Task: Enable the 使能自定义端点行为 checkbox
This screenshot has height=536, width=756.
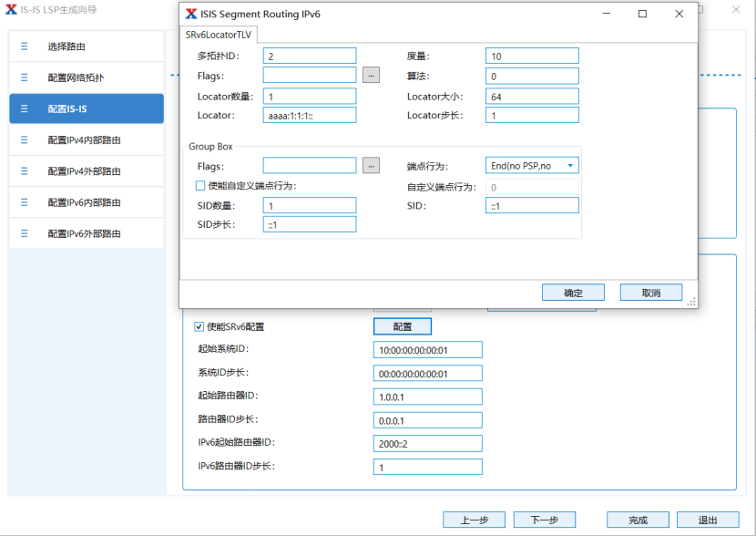Action: [x=200, y=186]
